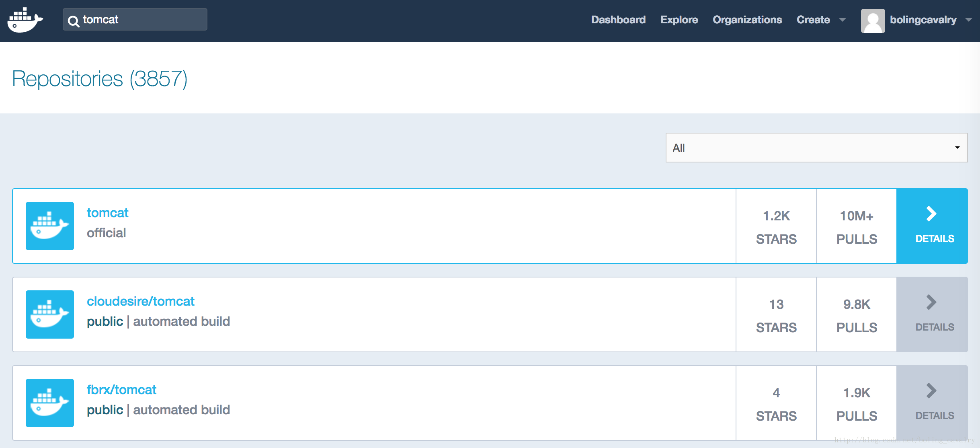Click the cloudesire/tomcat repository whale icon
Screen dimensions: 980x448
click(x=50, y=314)
